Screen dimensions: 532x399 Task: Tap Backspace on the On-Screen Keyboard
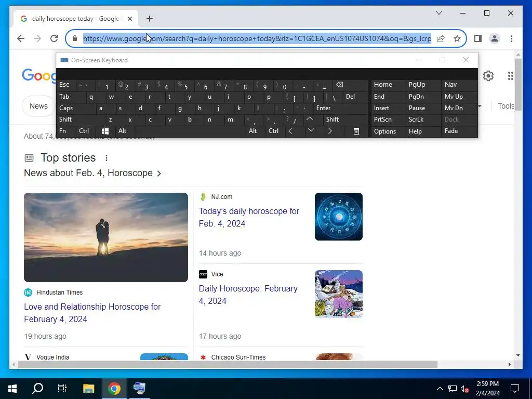point(351,85)
